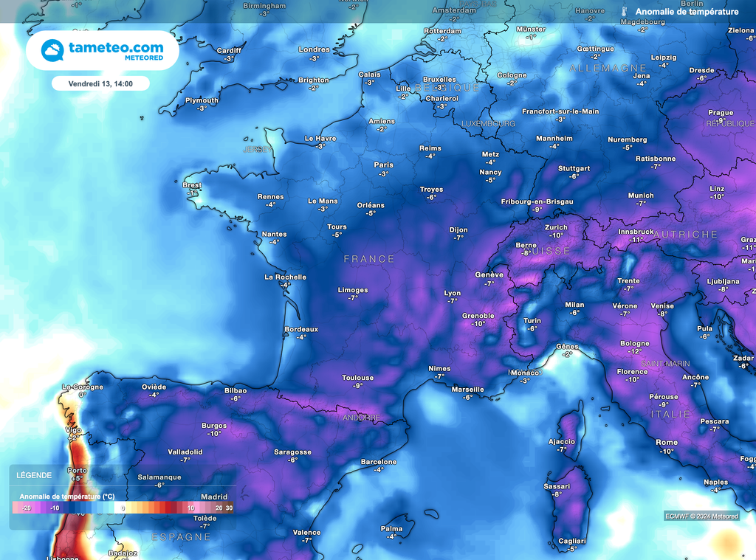Click the Bordeaux city label
This screenshot has height=560, width=756.
click(x=301, y=329)
